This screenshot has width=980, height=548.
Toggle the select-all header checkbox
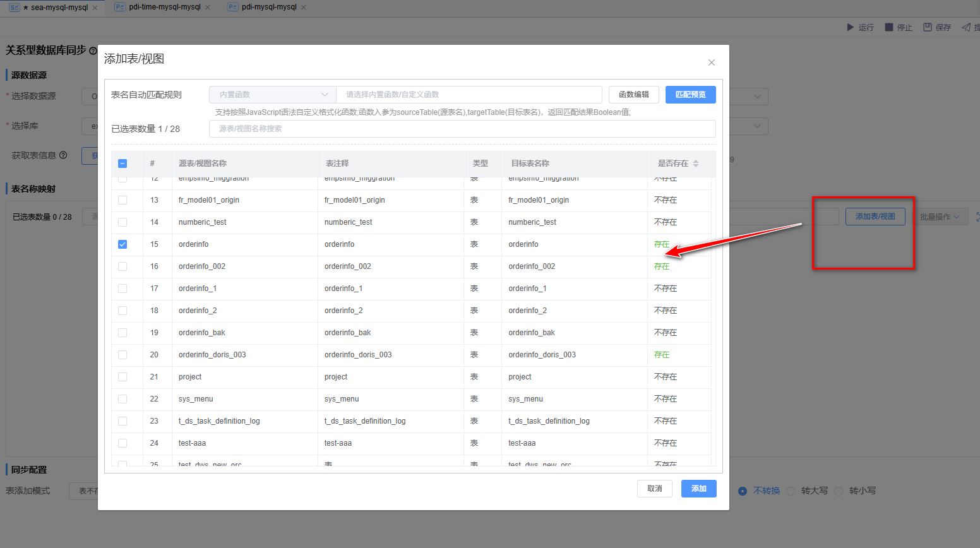pyautogui.click(x=122, y=164)
